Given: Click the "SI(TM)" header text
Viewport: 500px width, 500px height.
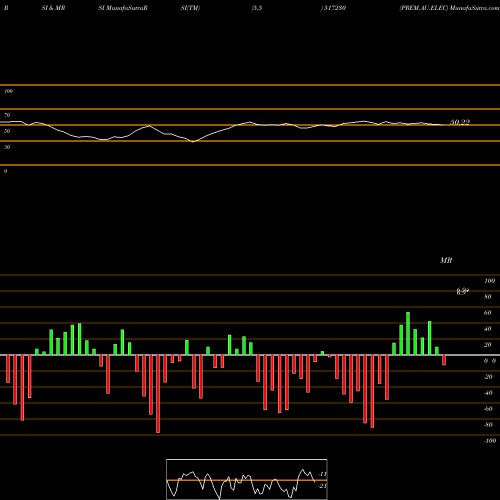Looking at the screenshot, I should (x=190, y=8).
